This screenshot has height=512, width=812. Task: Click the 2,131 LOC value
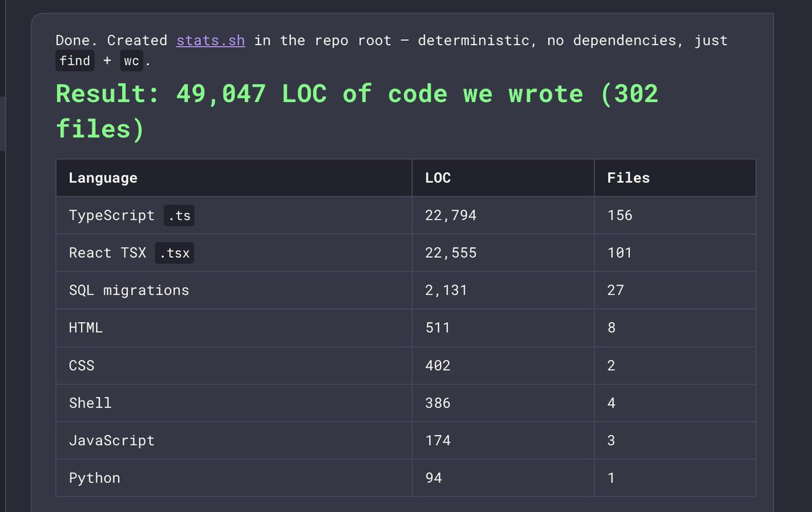pyautogui.click(x=446, y=291)
